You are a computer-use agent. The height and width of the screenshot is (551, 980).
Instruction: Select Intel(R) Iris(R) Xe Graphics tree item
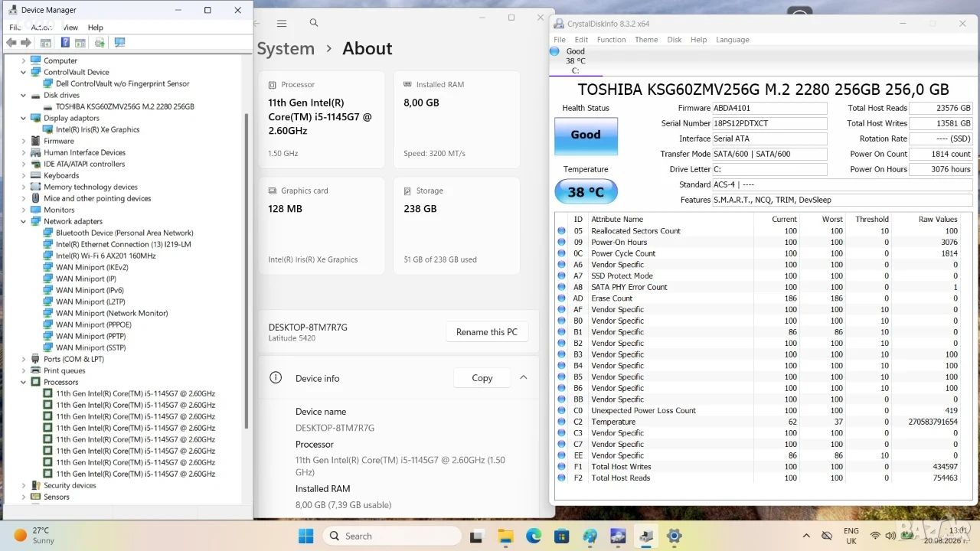(x=97, y=129)
